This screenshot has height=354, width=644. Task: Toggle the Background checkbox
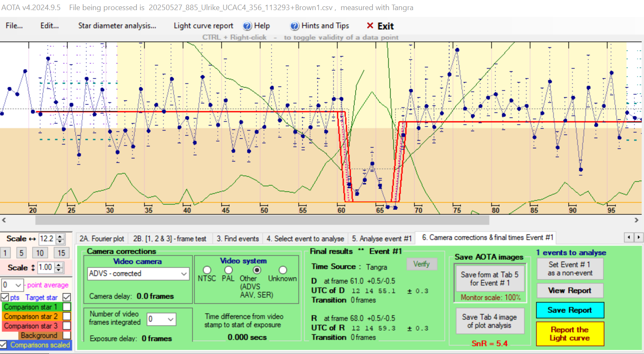(x=67, y=335)
